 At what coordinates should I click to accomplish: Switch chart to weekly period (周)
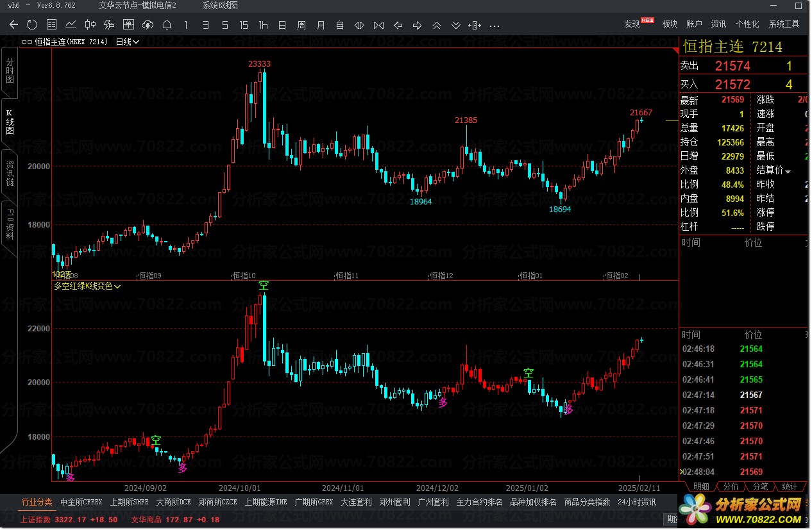301,25
